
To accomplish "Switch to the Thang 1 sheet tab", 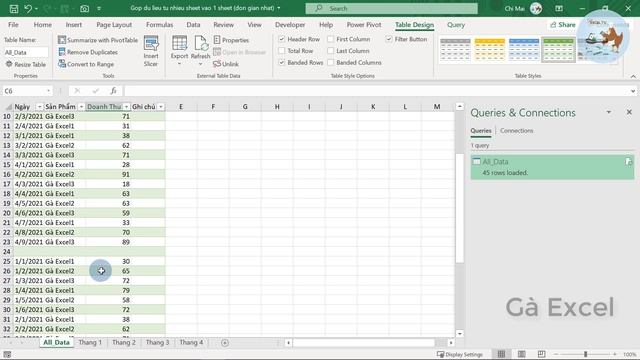I will [90, 342].
